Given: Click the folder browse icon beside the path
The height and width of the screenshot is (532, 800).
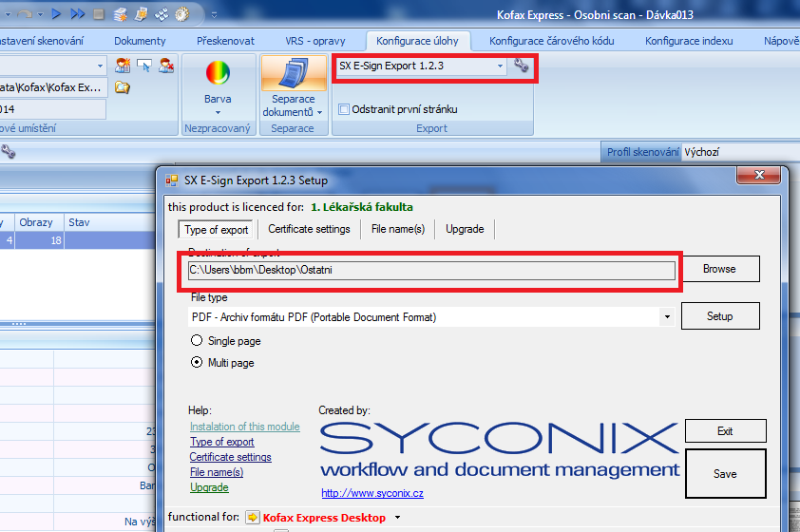Looking at the screenshot, I should [x=122, y=87].
